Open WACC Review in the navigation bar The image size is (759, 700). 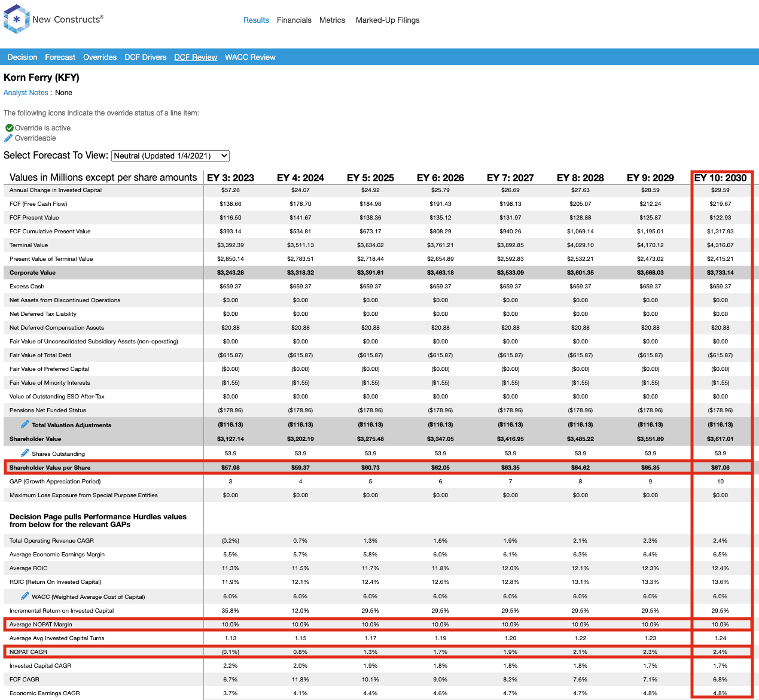point(250,57)
